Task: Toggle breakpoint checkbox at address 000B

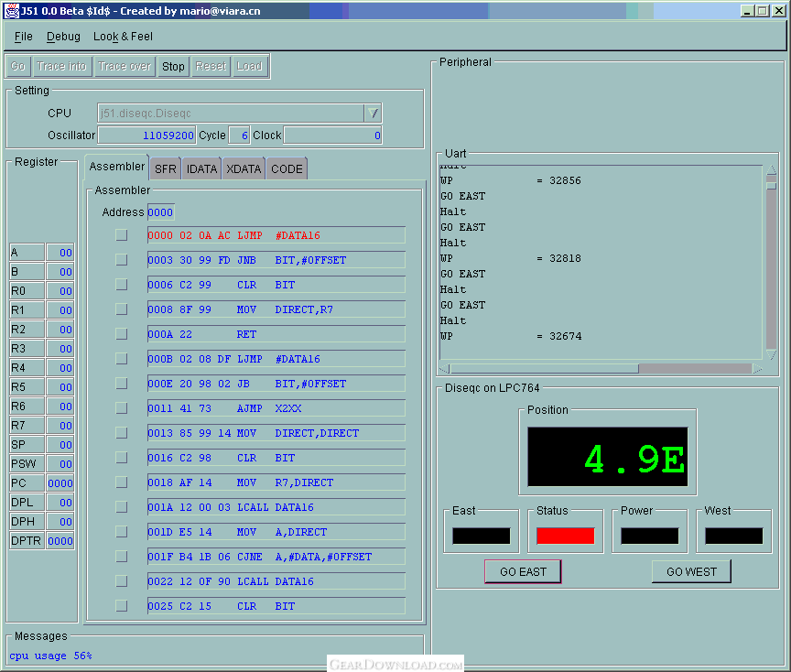Action: click(122, 359)
